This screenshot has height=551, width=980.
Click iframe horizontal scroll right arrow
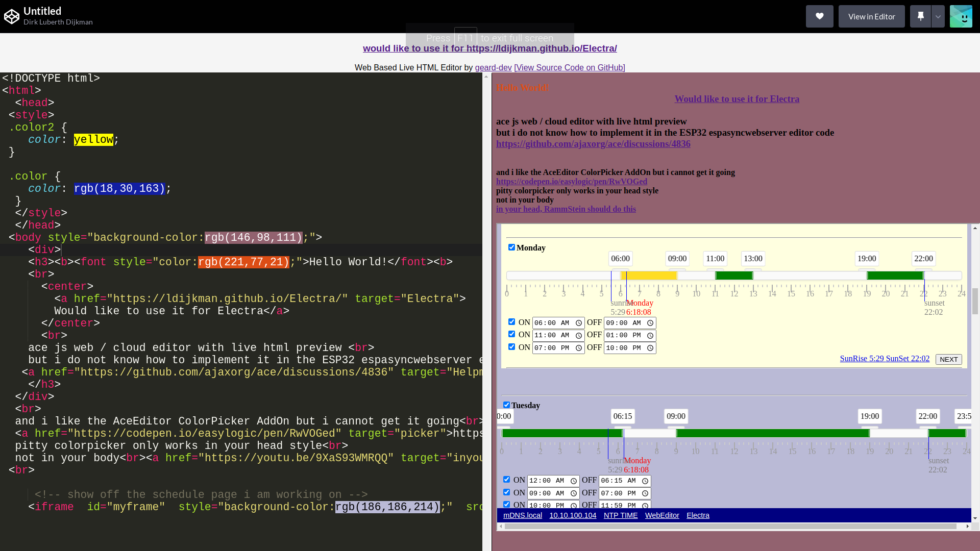pyautogui.click(x=967, y=526)
